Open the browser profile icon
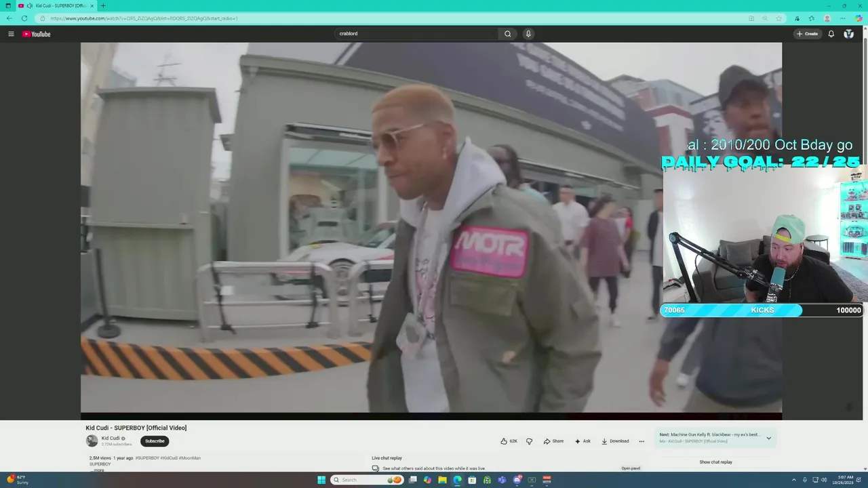The width and height of the screenshot is (868, 488). click(x=827, y=18)
